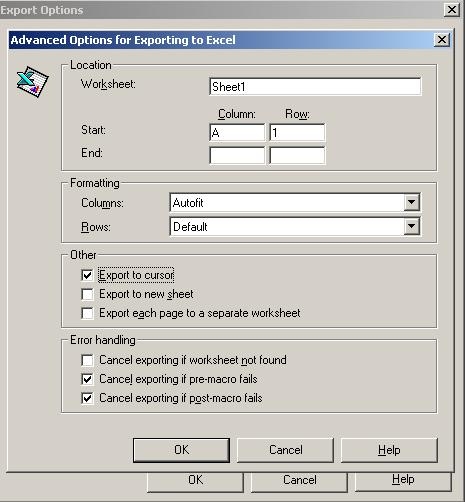Focus the Start Column field

coord(237,133)
